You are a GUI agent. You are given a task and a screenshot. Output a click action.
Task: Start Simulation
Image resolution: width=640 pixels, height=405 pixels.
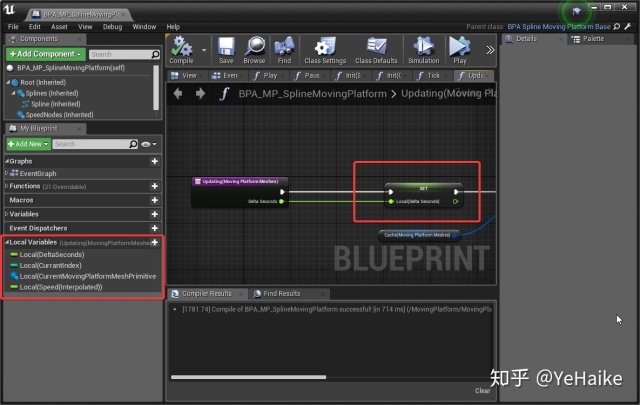point(424,50)
